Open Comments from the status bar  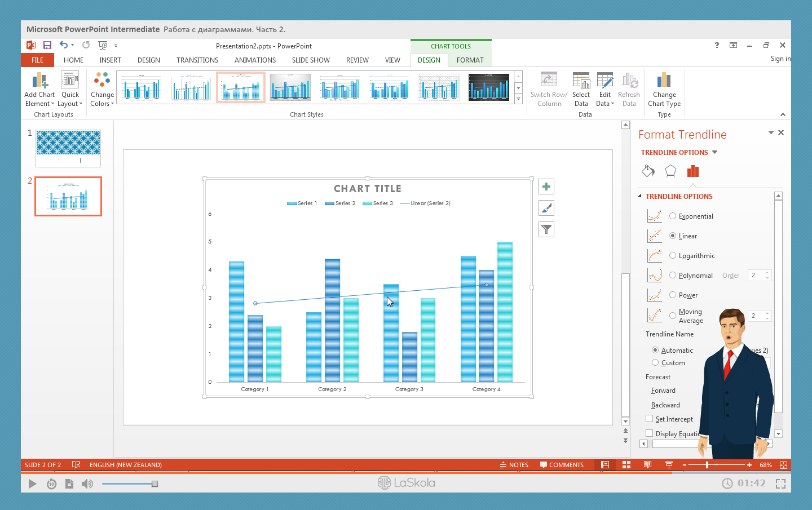tap(562, 465)
